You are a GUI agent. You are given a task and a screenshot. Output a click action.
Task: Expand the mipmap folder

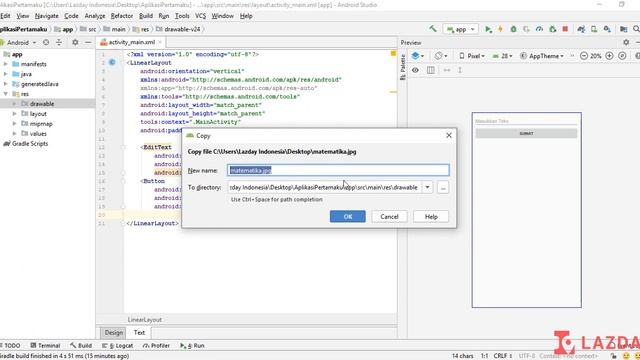coord(15,124)
